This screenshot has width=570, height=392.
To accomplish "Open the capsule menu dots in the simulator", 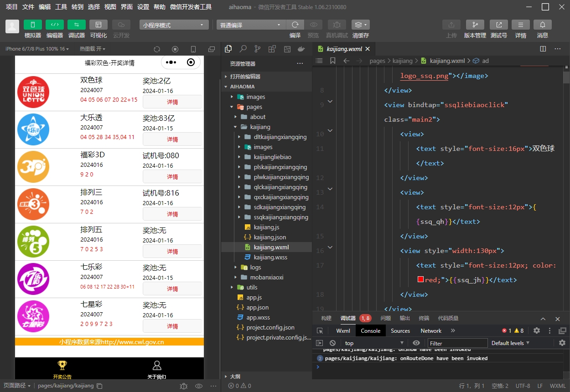I will click(171, 62).
